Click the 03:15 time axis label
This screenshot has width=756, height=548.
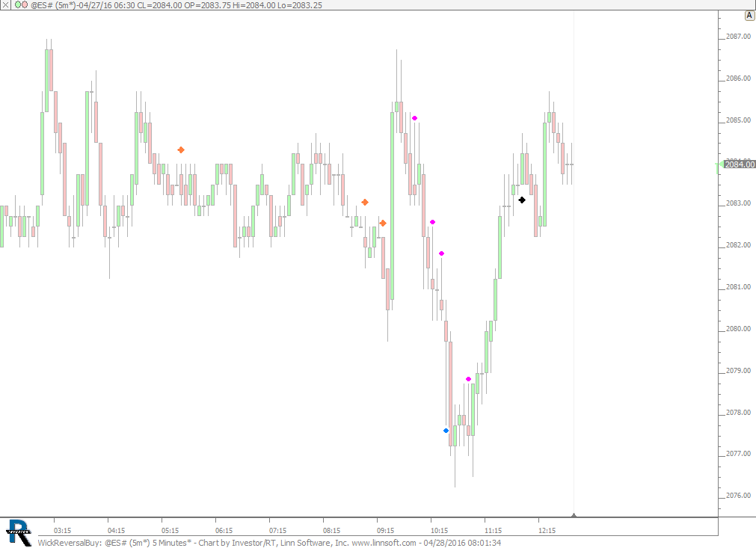click(x=62, y=530)
